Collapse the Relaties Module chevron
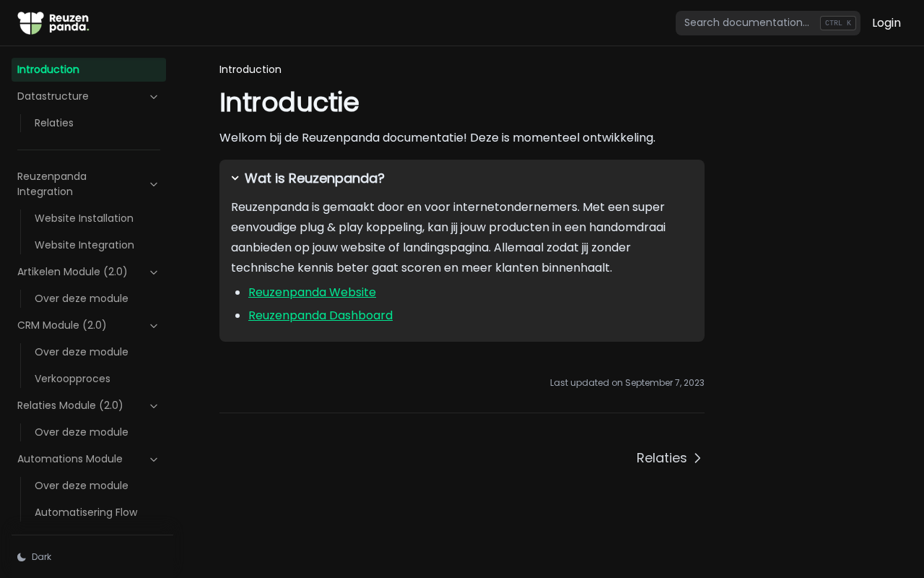This screenshot has width=924, height=578. coord(154,406)
